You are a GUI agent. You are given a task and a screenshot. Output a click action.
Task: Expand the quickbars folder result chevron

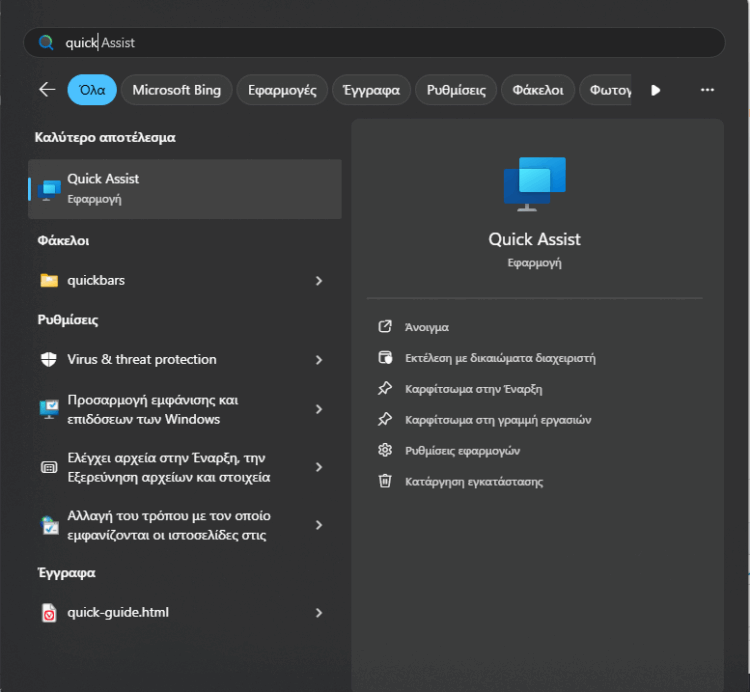[319, 281]
